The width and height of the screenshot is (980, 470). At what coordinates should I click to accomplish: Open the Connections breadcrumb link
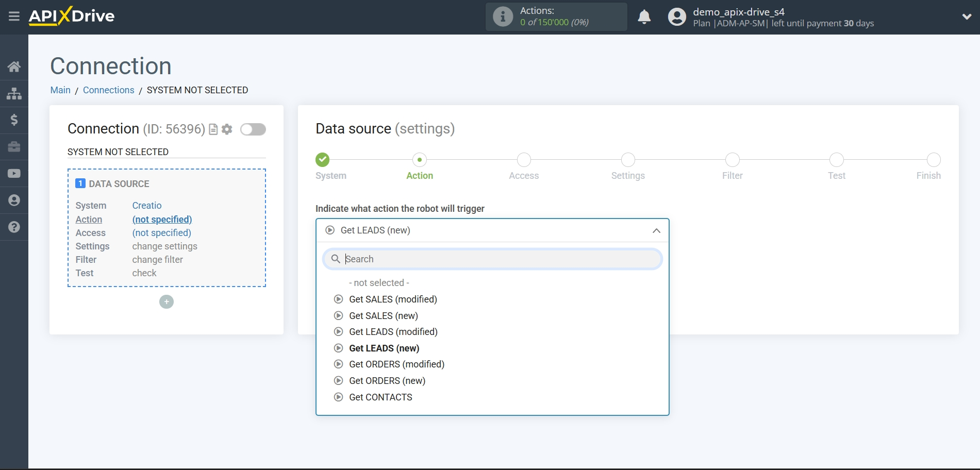(x=108, y=90)
